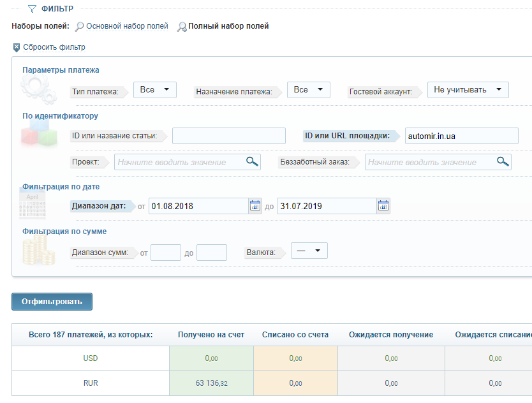The width and height of the screenshot is (532, 403).
Task: Select Основной набор полей link
Action: point(127,26)
